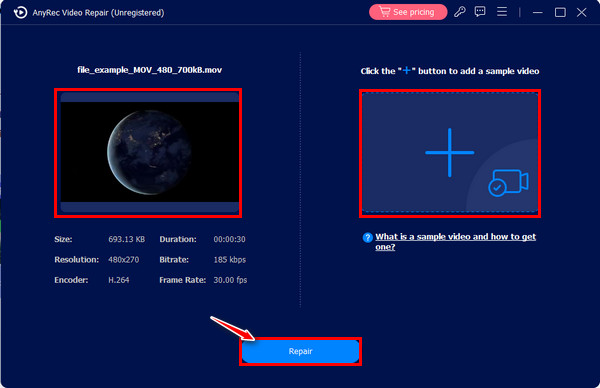Viewport: 600px width, 388px height.
Task: Maximize the AnyRec window
Action: pos(560,12)
